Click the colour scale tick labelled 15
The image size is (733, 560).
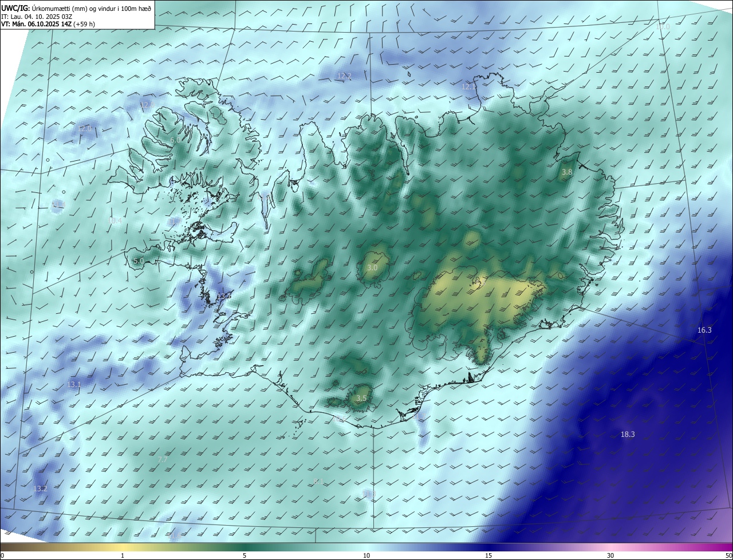point(488,555)
